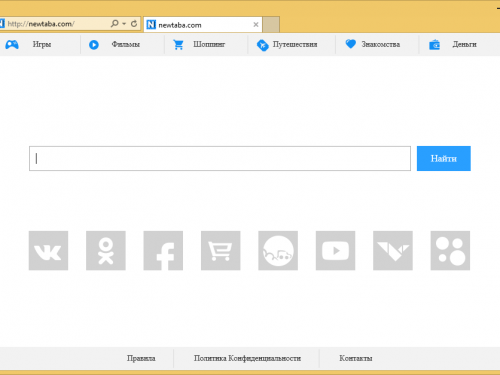Viewport: 500px width, 375px height.
Task: Click the heart icon next to Знакомства
Action: [x=351, y=44]
